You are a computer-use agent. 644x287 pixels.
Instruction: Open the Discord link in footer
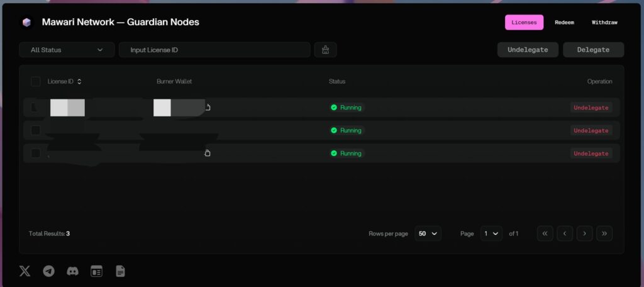click(x=72, y=271)
